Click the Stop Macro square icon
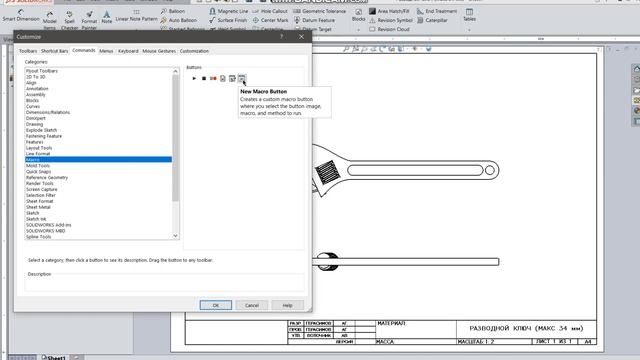This screenshot has height=360, width=640. 204,78
